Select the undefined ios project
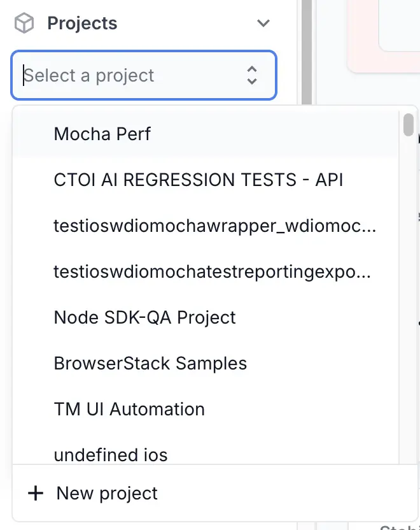This screenshot has width=420, height=530. click(x=111, y=454)
